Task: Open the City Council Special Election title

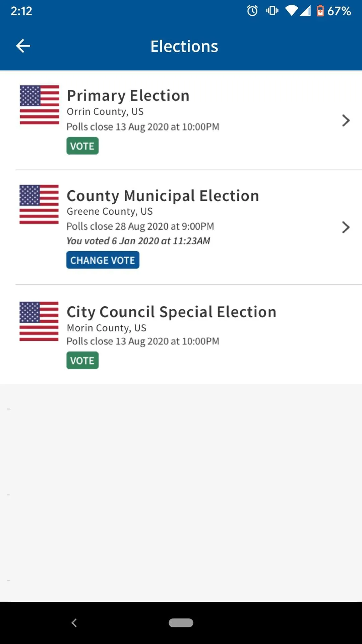Action: (x=171, y=312)
